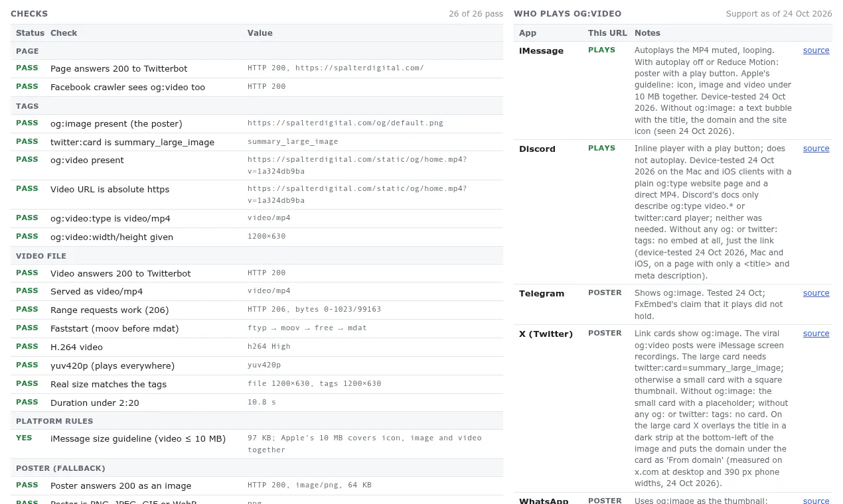This screenshot has width=843, height=504.
Task: Open the source link for Discord
Action: click(816, 149)
